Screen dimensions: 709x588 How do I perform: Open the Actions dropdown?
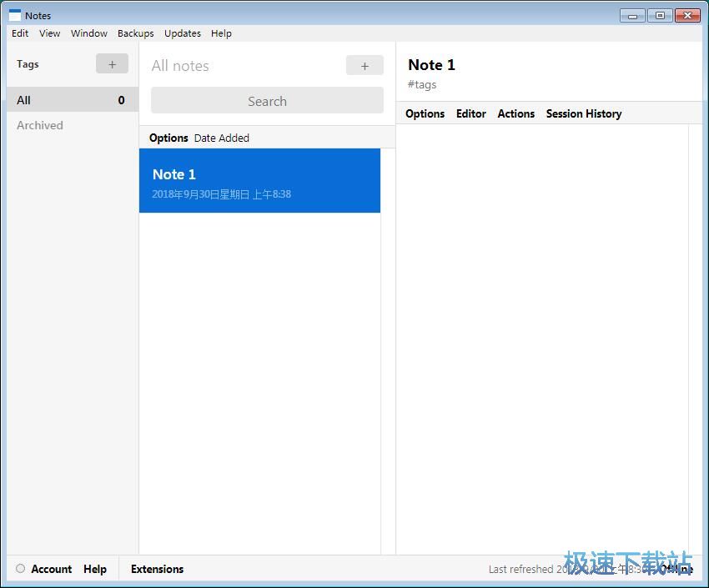coord(515,113)
